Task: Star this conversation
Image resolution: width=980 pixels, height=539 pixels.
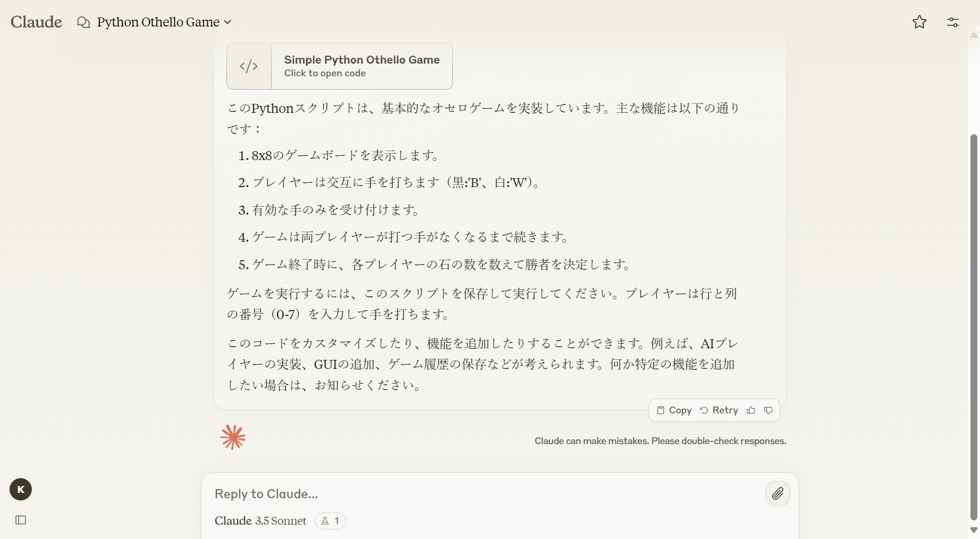Action: [919, 22]
